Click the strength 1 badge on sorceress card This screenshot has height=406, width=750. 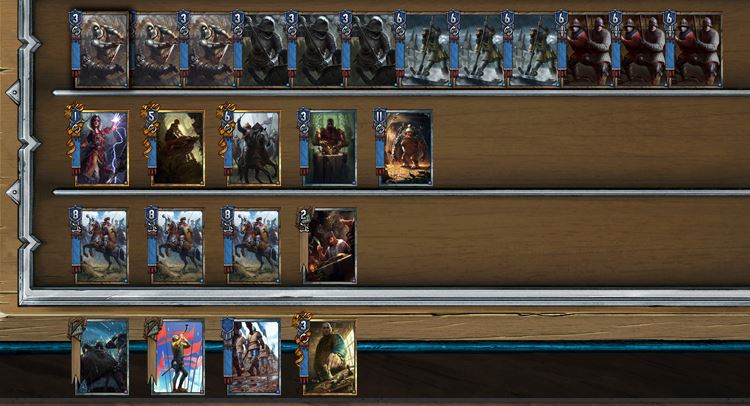[x=75, y=115]
